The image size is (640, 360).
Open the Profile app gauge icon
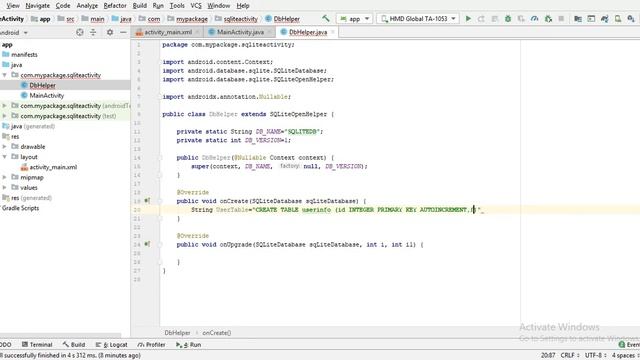point(535,19)
